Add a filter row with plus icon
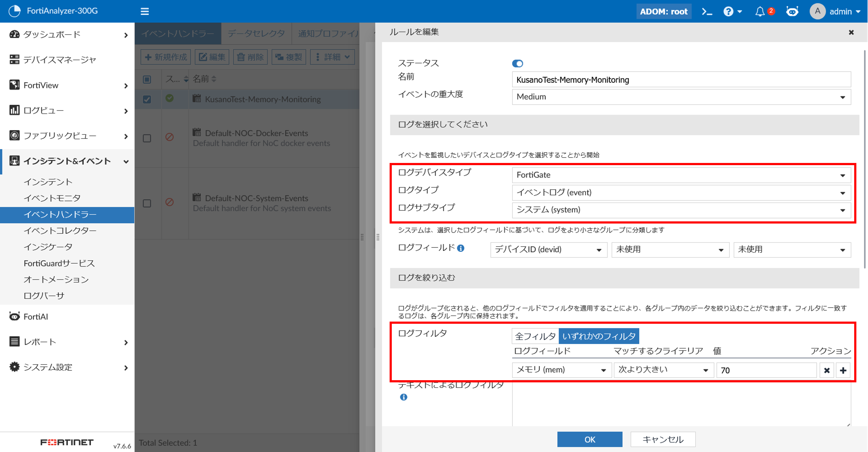The image size is (868, 452). point(843,370)
